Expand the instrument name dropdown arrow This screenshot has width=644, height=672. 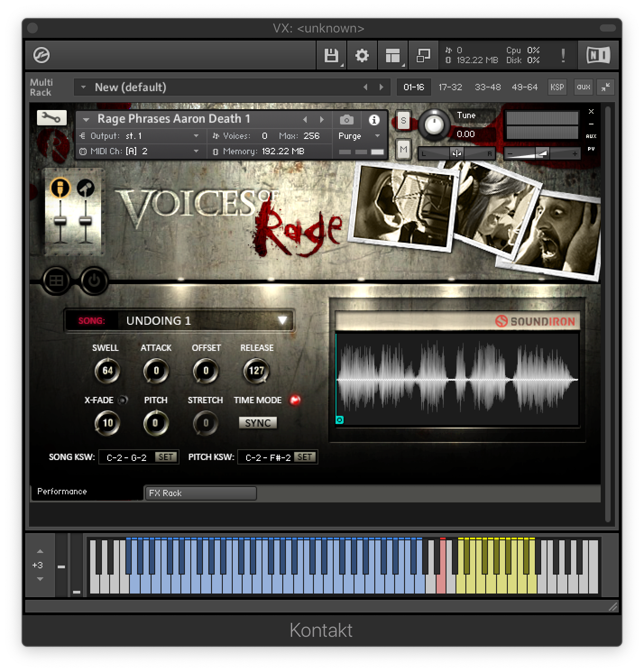pos(86,120)
